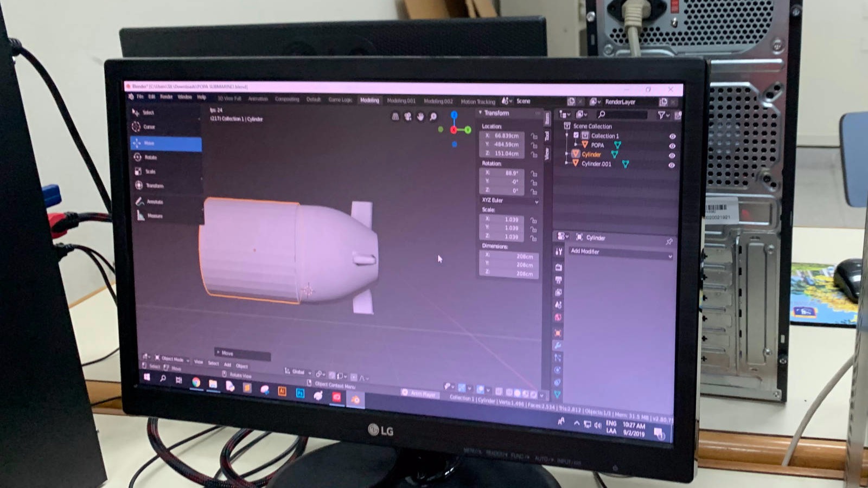Hide Collection 1 with eye icon
Image resolution: width=868 pixels, height=488 pixels.
coord(672,137)
